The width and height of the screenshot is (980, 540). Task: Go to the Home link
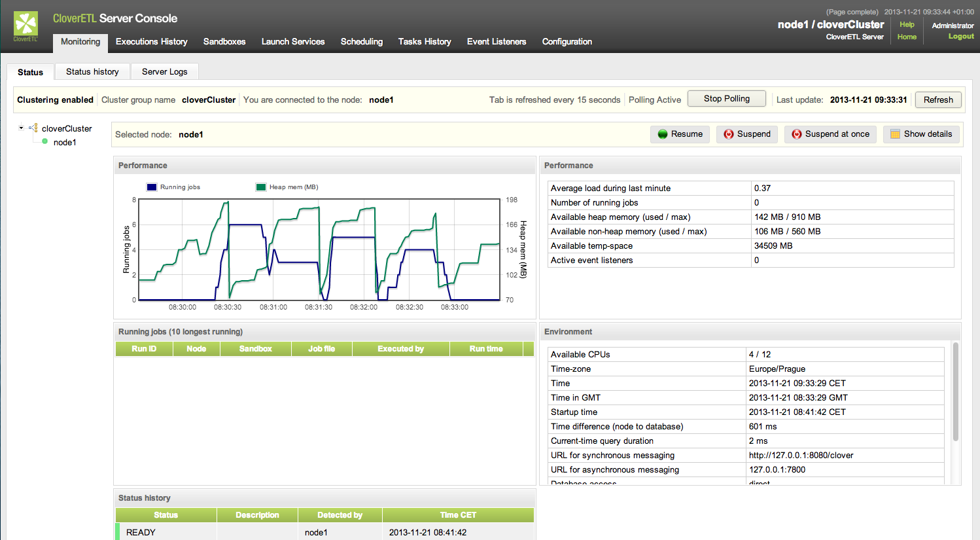tap(907, 37)
